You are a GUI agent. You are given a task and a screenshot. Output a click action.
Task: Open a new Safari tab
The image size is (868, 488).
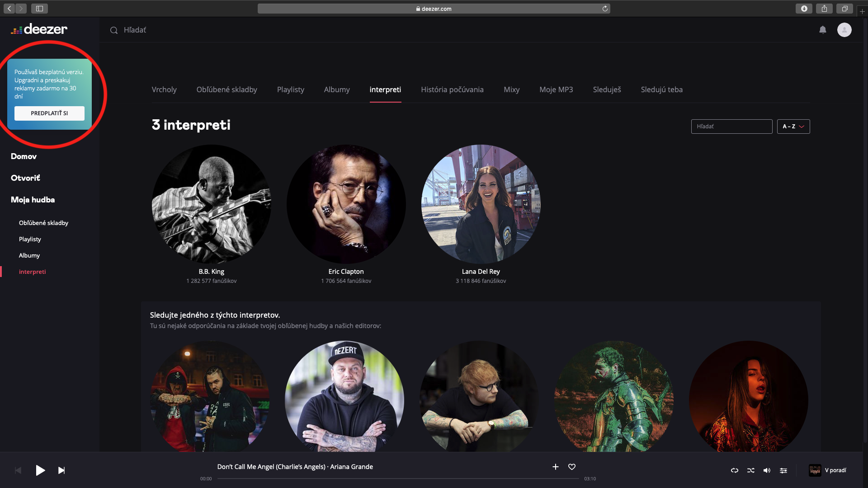pos(862,11)
